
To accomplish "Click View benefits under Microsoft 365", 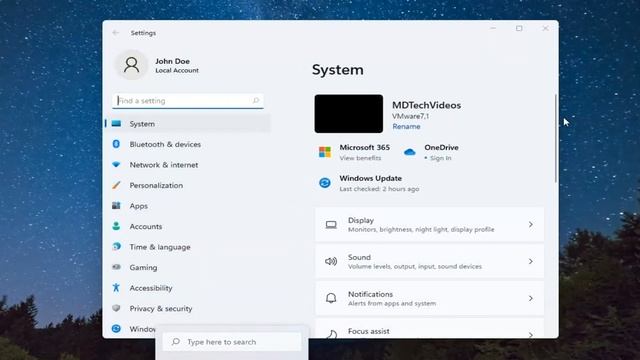I will coord(360,158).
